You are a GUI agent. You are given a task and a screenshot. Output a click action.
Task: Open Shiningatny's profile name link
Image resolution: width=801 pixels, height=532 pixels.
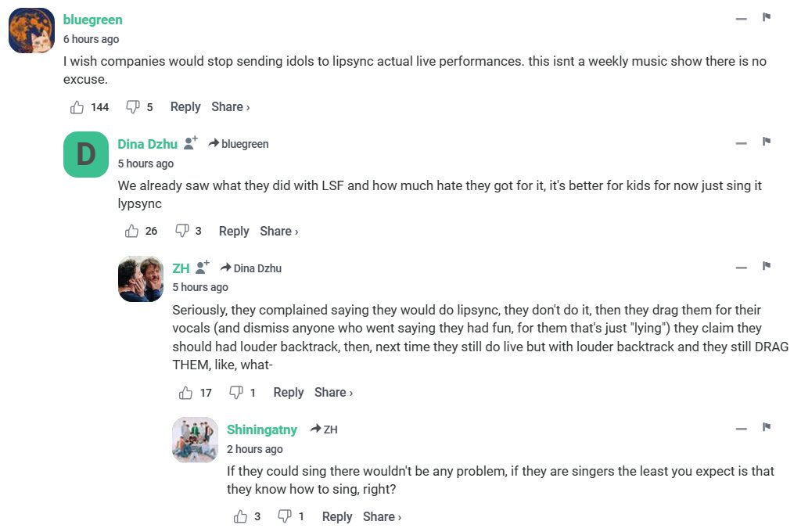(262, 430)
